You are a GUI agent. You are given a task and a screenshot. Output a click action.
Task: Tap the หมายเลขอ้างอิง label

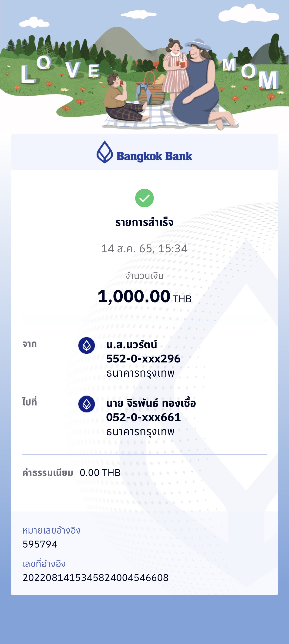(52, 531)
